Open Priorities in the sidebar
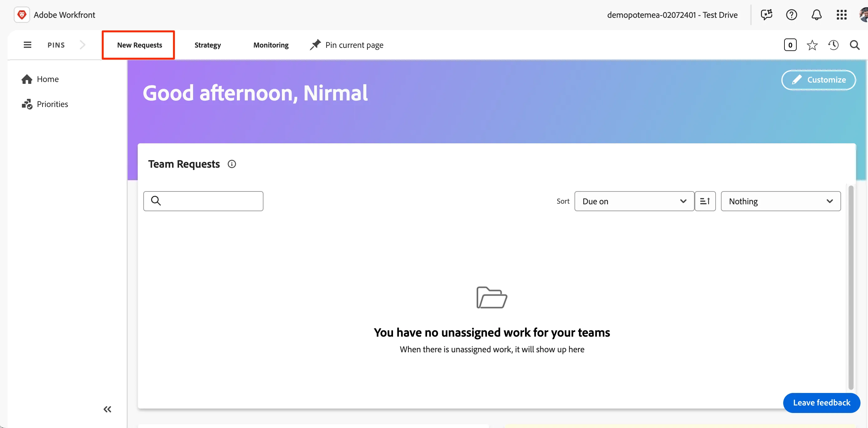The height and width of the screenshot is (428, 868). (x=44, y=104)
